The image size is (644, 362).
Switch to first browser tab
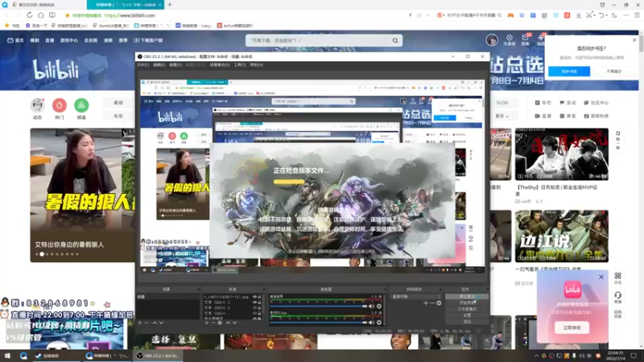point(43,5)
